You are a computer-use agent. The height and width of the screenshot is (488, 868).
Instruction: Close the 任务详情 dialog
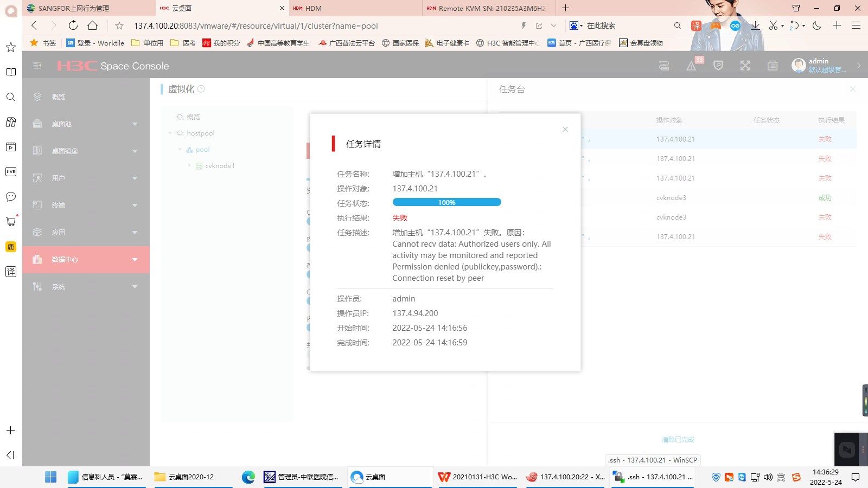tap(565, 129)
